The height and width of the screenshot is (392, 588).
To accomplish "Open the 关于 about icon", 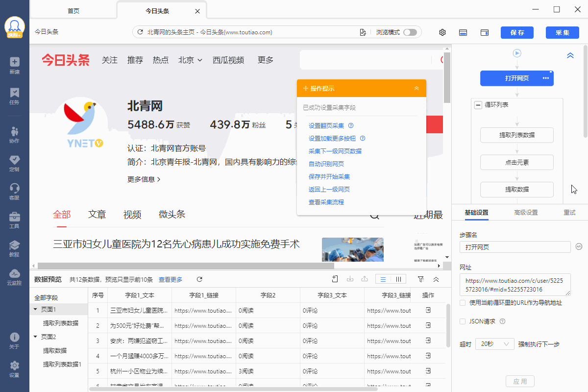I will coord(14,341).
